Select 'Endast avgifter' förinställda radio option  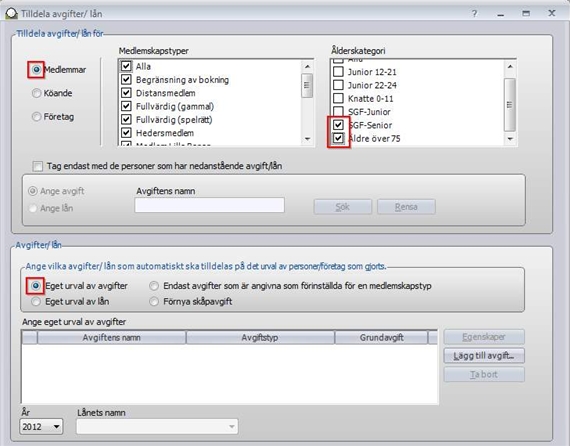point(154,286)
